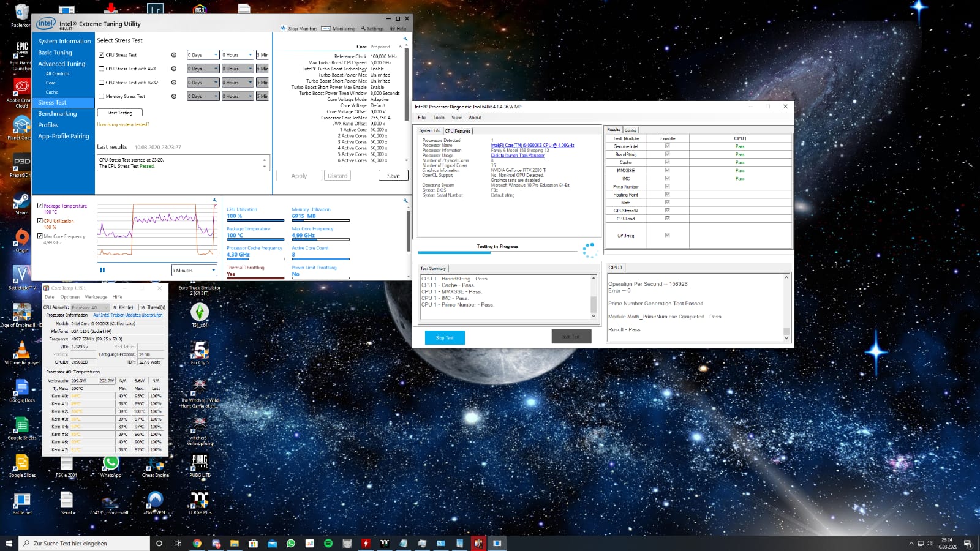Open Google Docs desktop shortcut
Viewport: 980px width, 551px height.
(x=21, y=391)
